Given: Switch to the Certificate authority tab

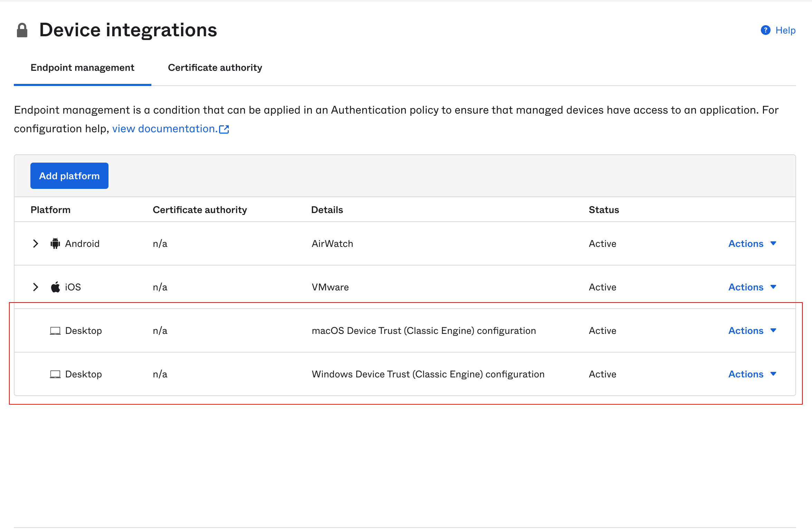Looking at the screenshot, I should pyautogui.click(x=215, y=68).
